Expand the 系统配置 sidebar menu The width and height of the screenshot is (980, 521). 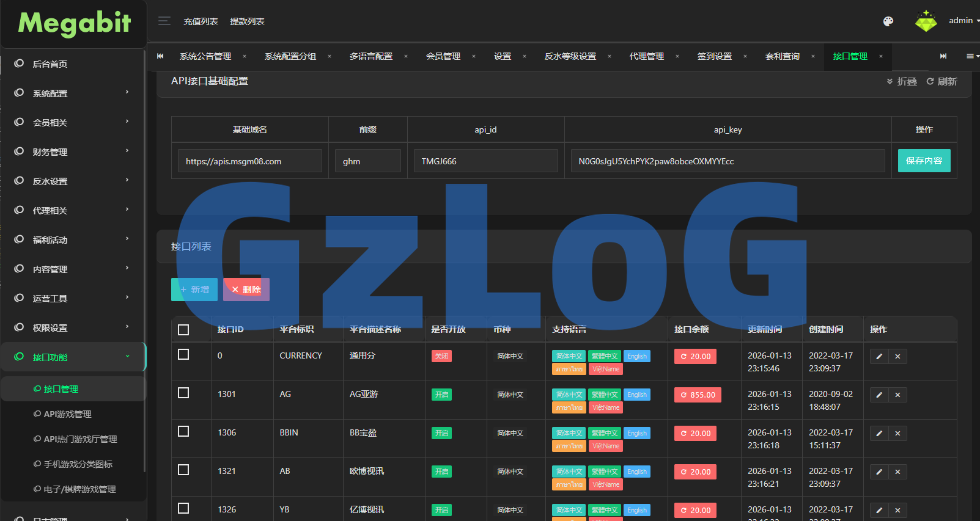point(73,93)
